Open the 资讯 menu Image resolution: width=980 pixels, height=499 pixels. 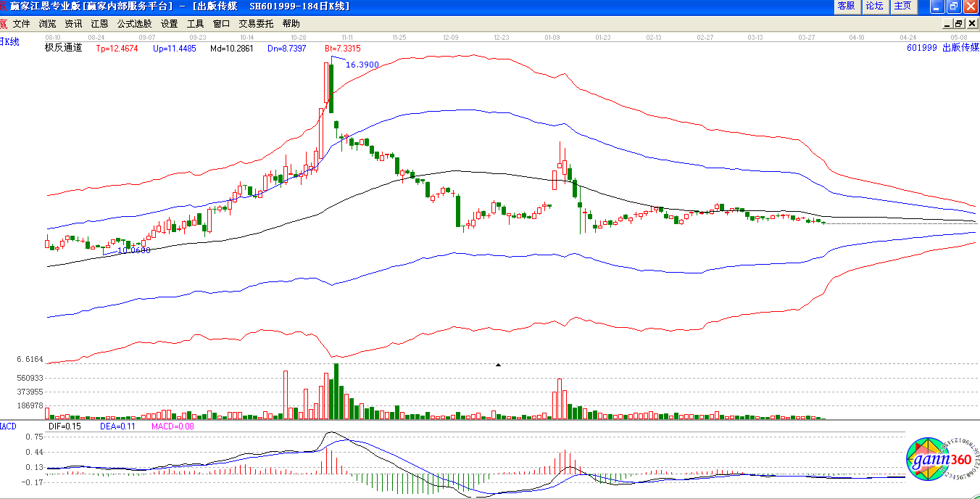(x=73, y=24)
